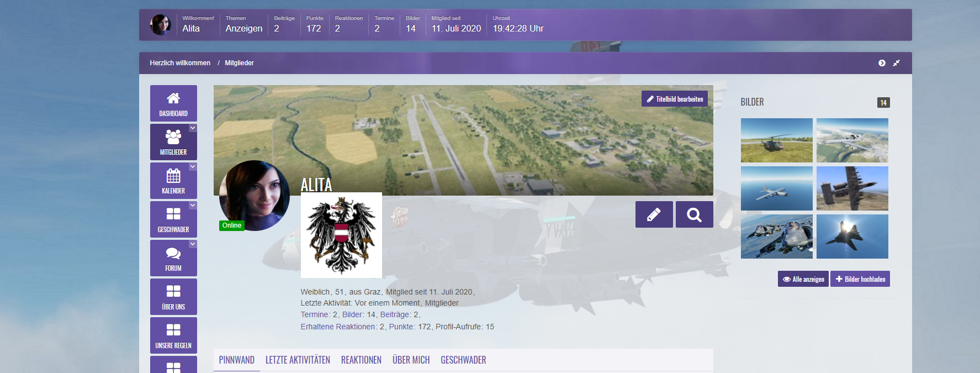
Task: Open Unsere Regeln sidebar item
Action: 173,335
